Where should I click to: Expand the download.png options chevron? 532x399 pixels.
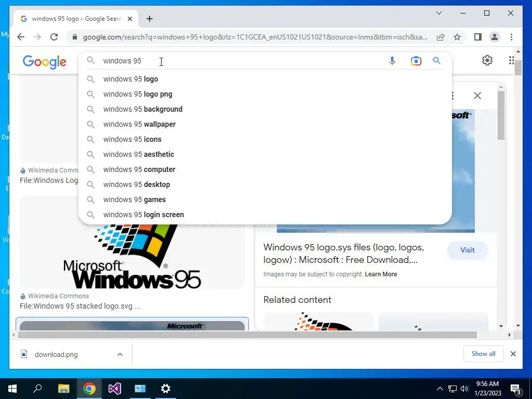point(120,354)
